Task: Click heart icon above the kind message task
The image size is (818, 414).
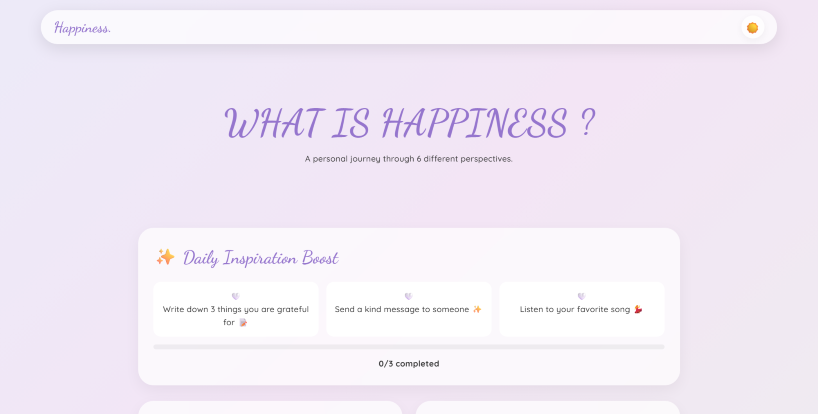Action: pyautogui.click(x=408, y=296)
